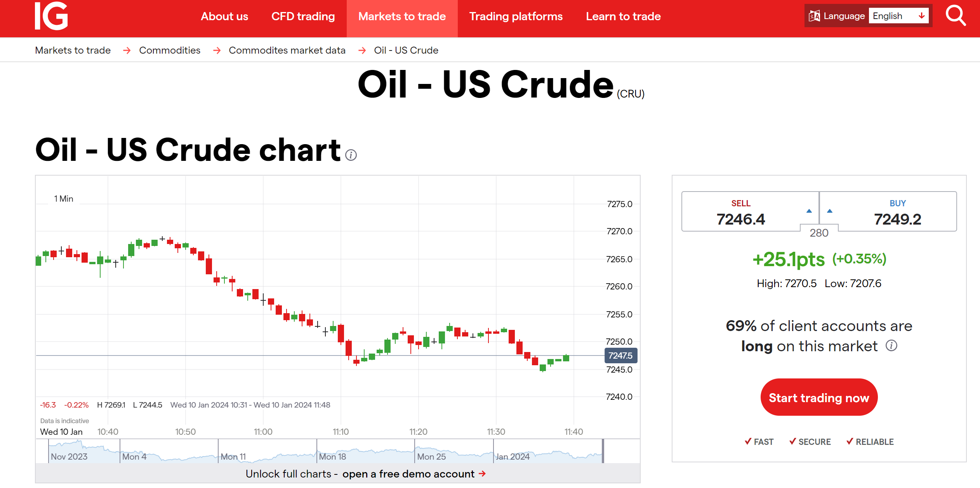This screenshot has height=488, width=980.
Task: Click the IG logo
Action: [x=51, y=16]
